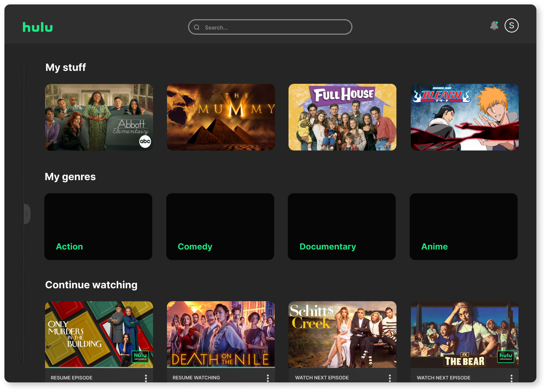Select the Full House thumbnail
This screenshot has height=392, width=546.
[x=342, y=117]
